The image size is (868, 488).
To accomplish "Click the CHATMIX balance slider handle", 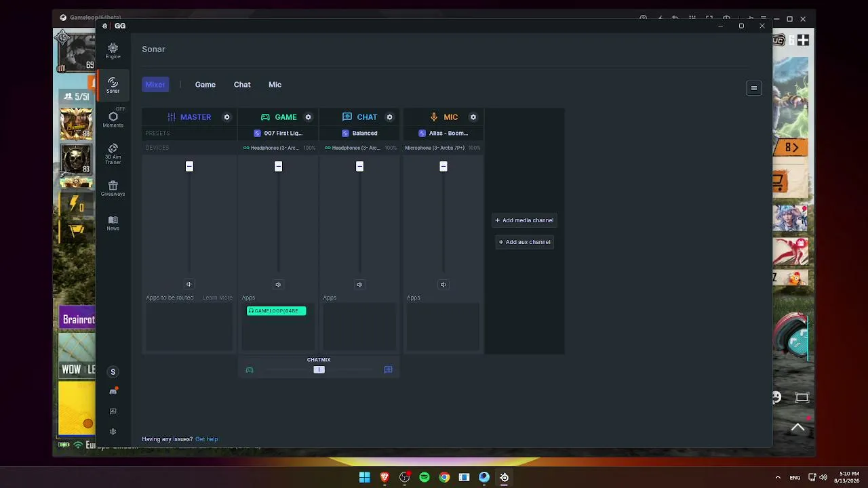I will 319,370.
